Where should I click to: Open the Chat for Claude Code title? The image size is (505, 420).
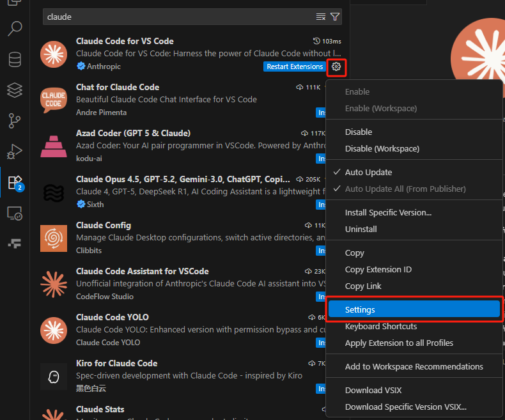pyautogui.click(x=118, y=87)
